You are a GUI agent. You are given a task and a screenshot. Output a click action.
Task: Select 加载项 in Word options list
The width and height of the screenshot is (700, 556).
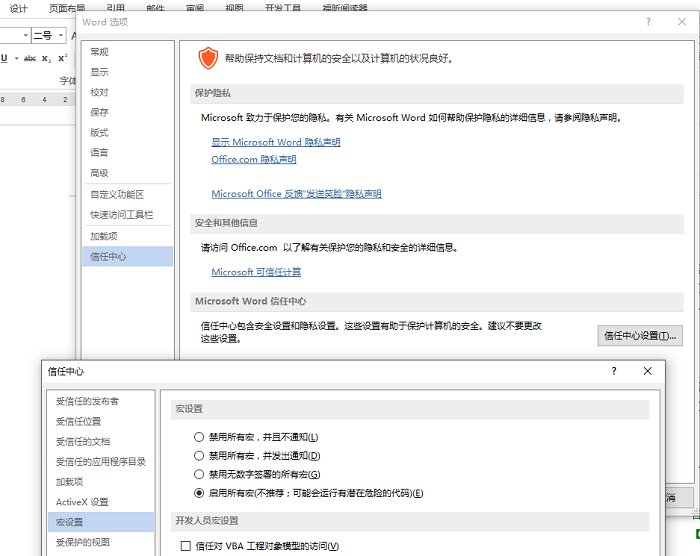127,236
